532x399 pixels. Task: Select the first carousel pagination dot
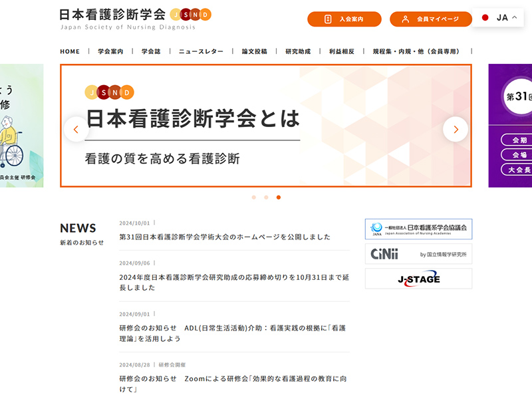(x=253, y=198)
